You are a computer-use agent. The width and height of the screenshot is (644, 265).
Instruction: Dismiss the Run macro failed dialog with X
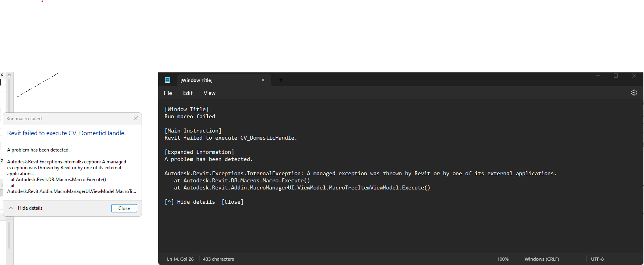pyautogui.click(x=136, y=118)
